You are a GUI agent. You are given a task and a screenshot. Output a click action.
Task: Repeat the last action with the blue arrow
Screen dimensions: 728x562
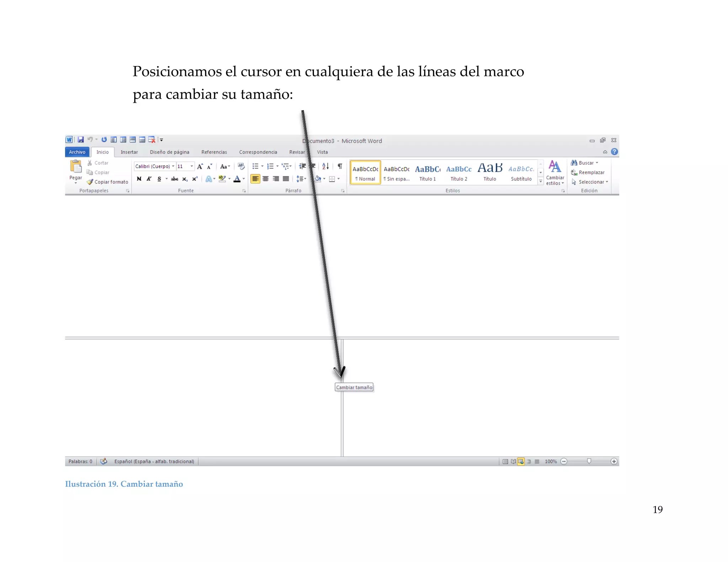pyautogui.click(x=104, y=140)
